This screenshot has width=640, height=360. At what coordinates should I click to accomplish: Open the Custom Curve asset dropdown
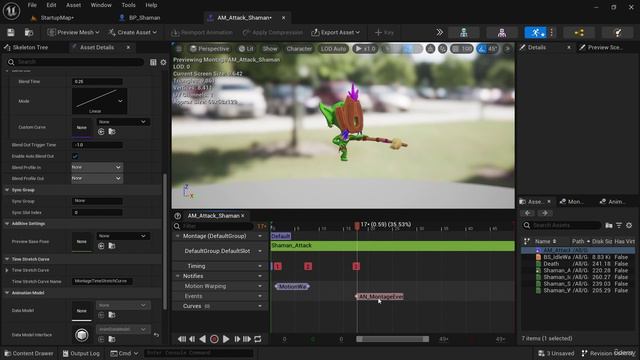123,122
